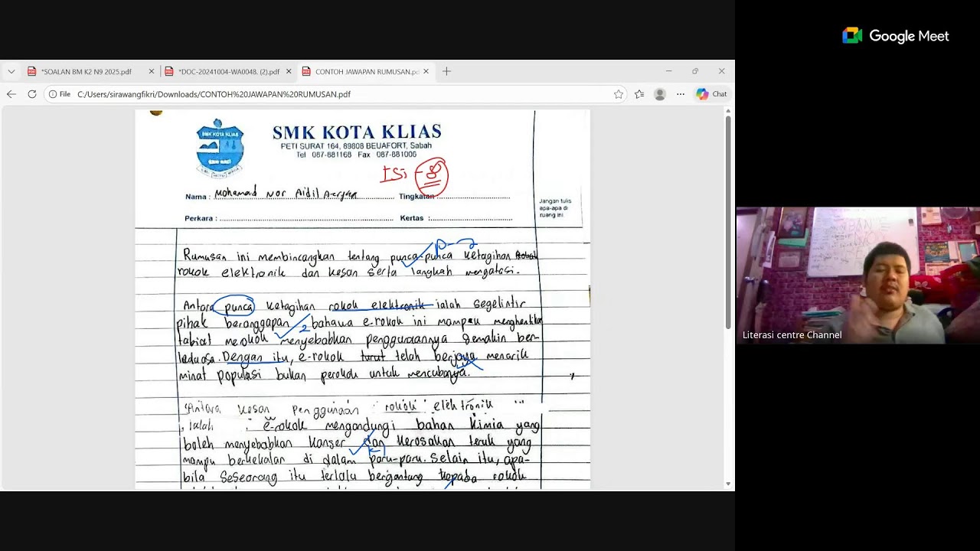Click the Literasi centre Channel video tile
Image resolution: width=980 pixels, height=551 pixels.
click(x=857, y=275)
